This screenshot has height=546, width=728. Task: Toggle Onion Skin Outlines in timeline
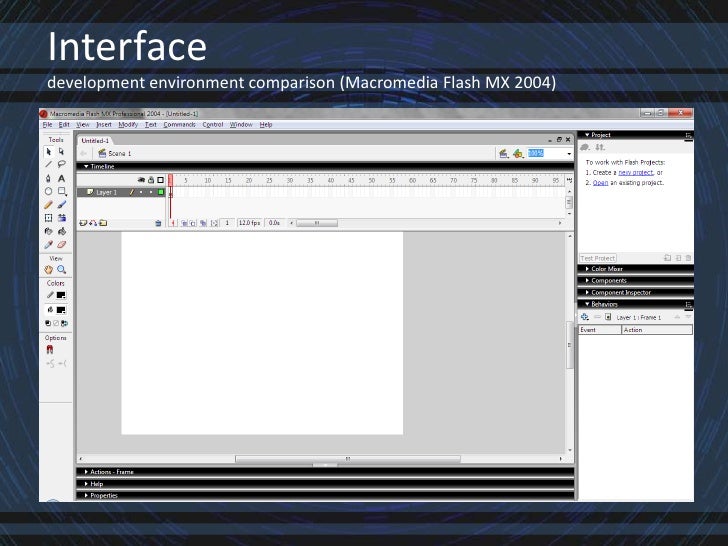coord(193,223)
